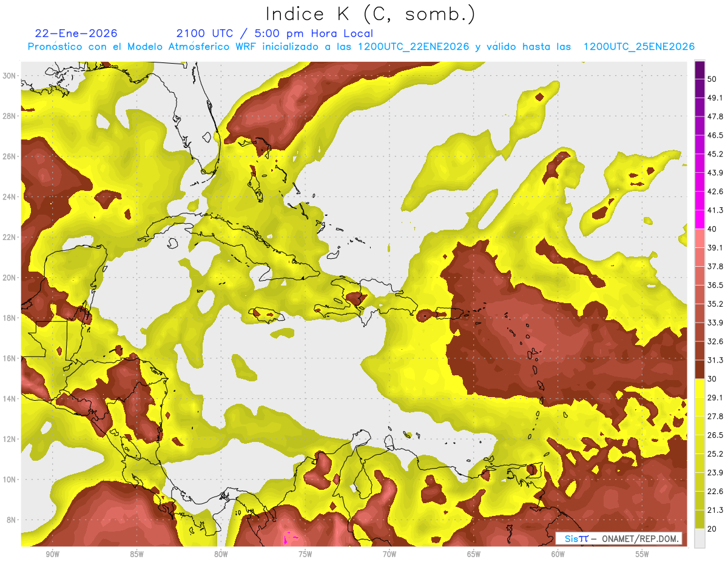Select the "22-Ene-2026" date text
This screenshot has height=562, width=728.
point(76,33)
